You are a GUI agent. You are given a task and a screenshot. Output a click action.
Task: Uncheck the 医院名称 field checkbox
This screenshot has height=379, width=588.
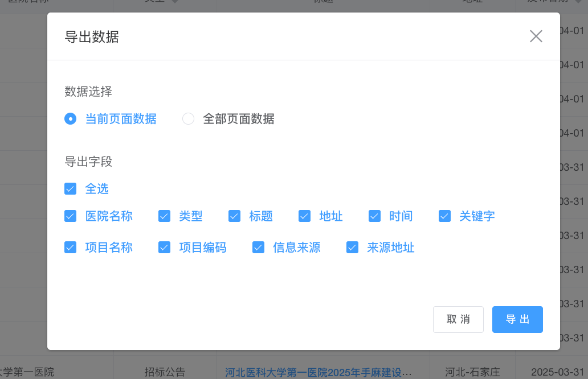pyautogui.click(x=71, y=216)
